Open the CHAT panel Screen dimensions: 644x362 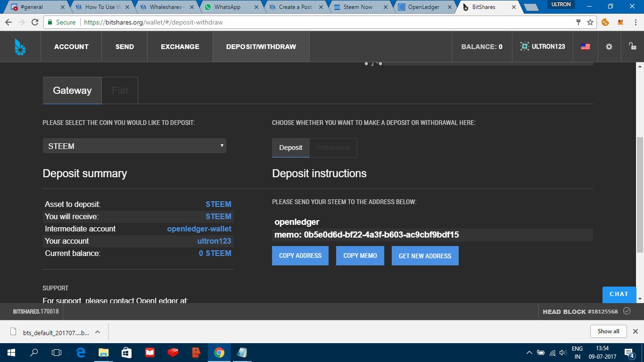[619, 294]
